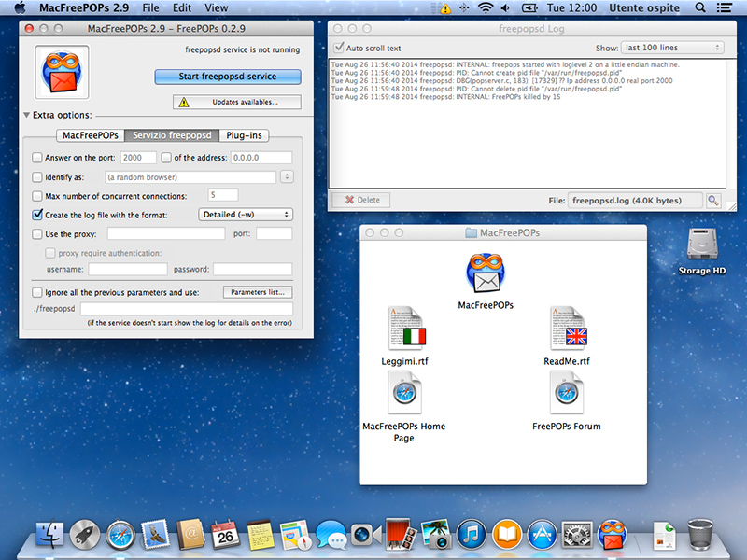Tick the Identify as checkbox
The image size is (747, 560).
click(x=36, y=177)
